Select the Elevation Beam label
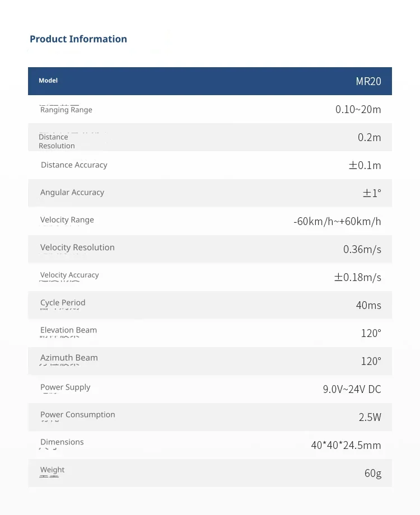420x515 pixels. tap(68, 330)
